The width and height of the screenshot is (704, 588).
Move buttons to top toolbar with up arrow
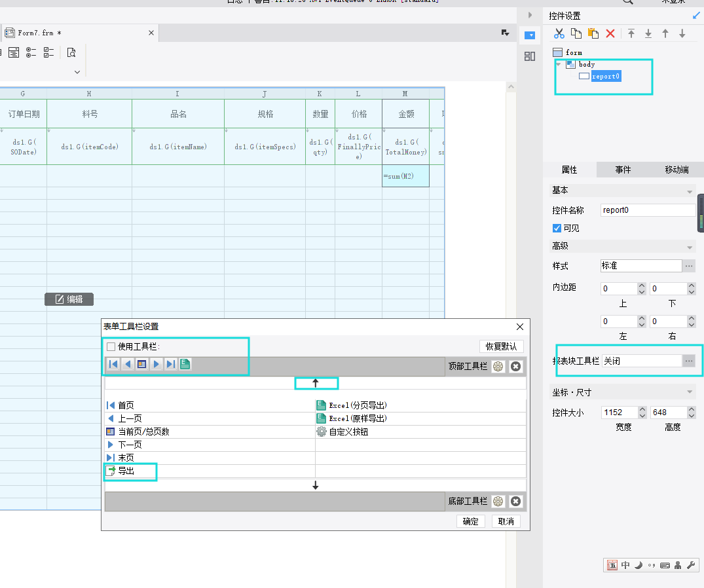point(316,383)
